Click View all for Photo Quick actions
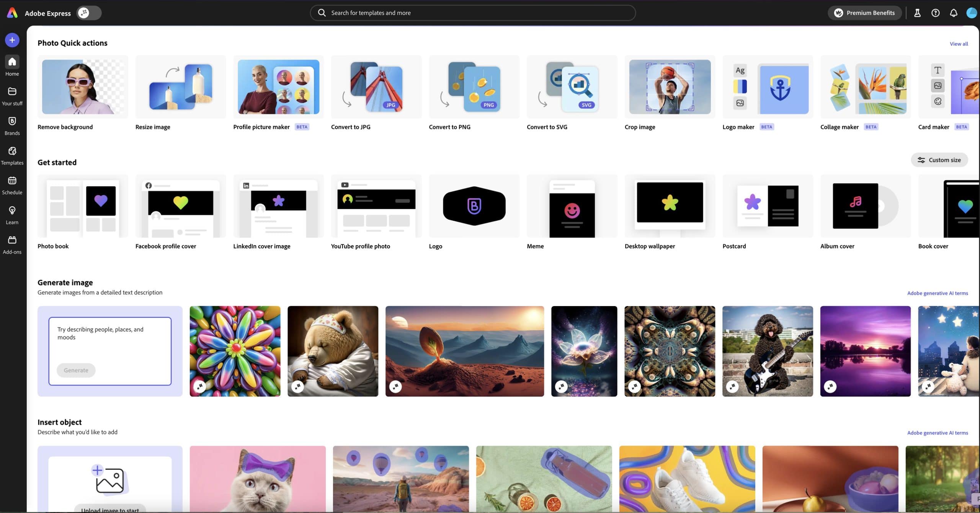Screen dimensions: 980x513 959,44
